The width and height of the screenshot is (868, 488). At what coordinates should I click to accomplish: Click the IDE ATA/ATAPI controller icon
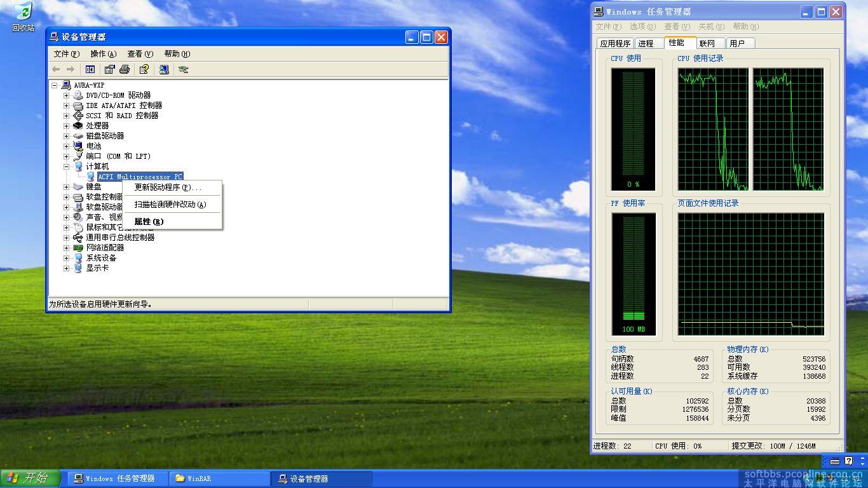tap(78, 105)
